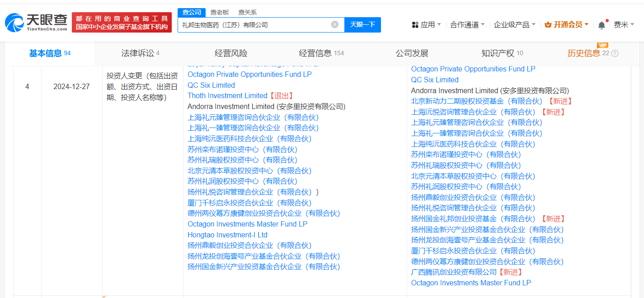Click the red 国家中小企业发展子基金 banner
Image resolution: width=644 pixels, height=298 pixels.
(122, 22)
